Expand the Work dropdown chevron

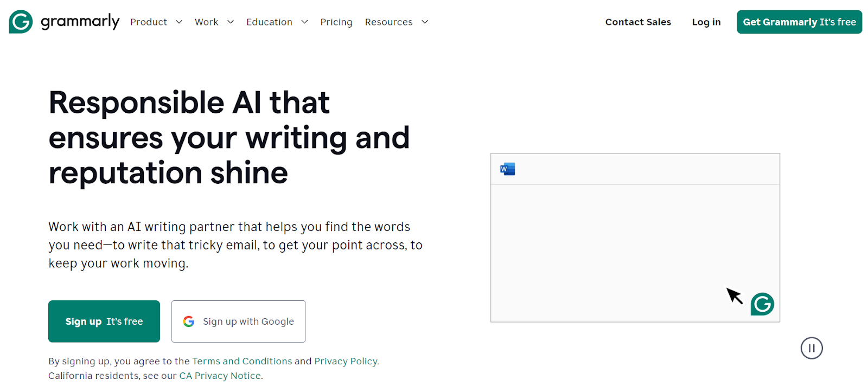coord(231,22)
